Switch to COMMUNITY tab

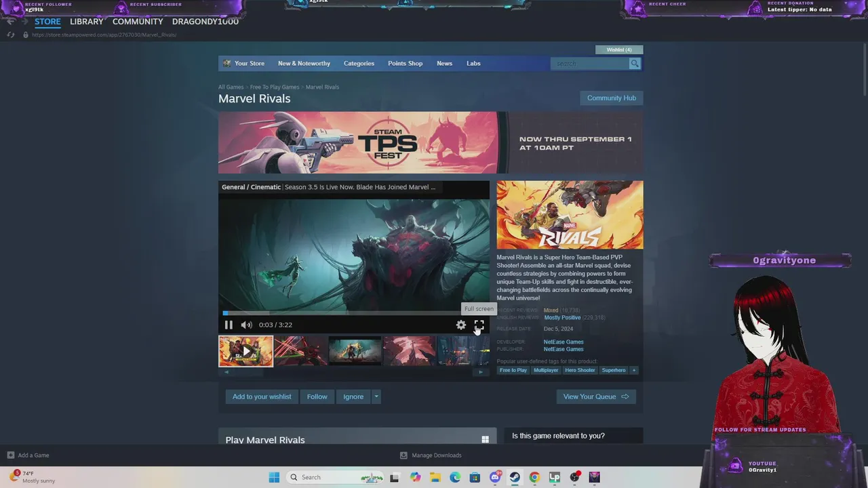(x=138, y=22)
